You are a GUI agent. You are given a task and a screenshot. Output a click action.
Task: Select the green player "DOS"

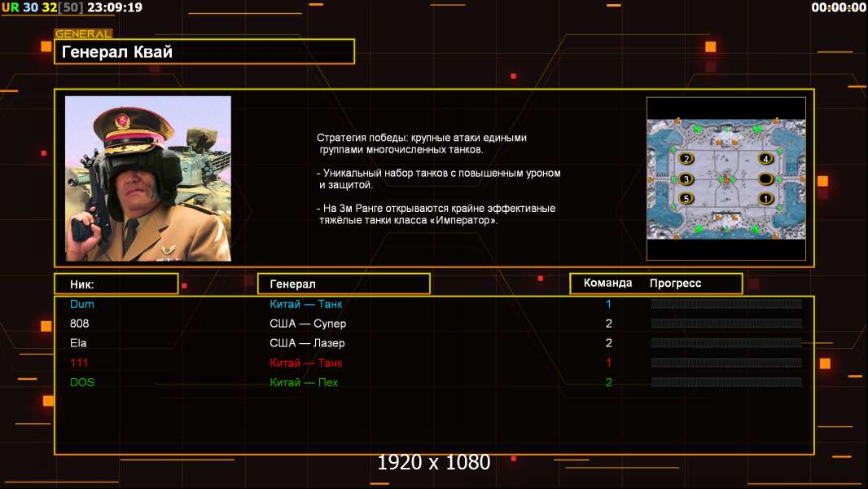point(82,382)
